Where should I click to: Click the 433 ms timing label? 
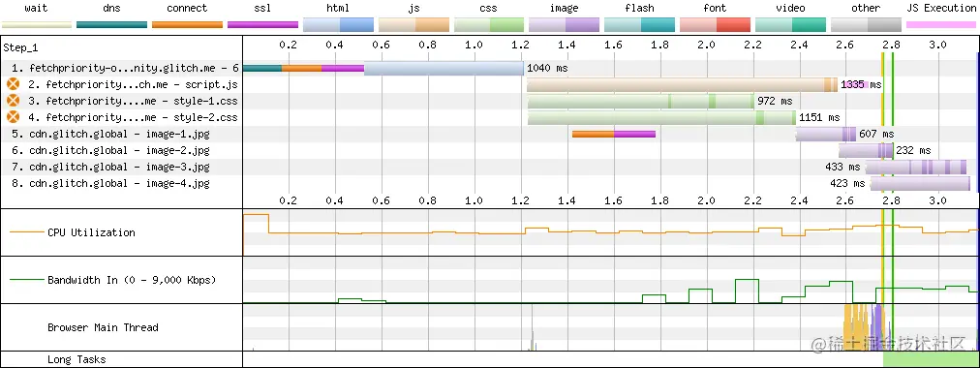click(x=843, y=167)
